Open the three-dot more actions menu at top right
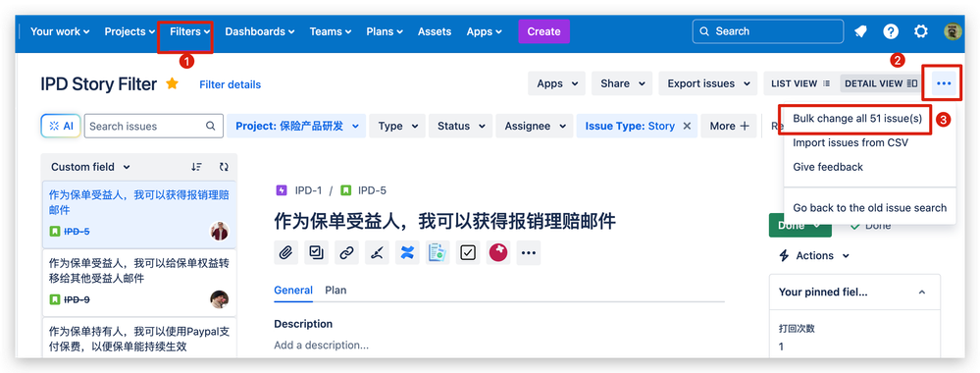Image resolution: width=980 pixels, height=373 pixels. [x=944, y=83]
